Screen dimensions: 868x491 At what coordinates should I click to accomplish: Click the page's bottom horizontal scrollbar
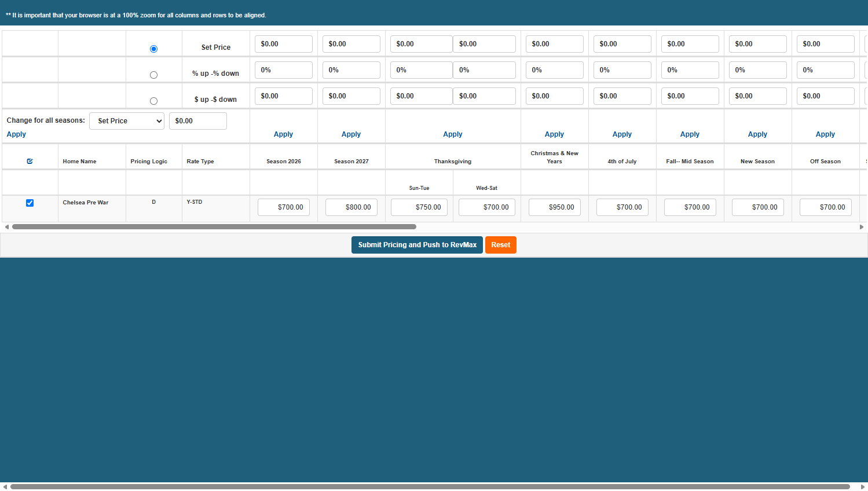click(430, 487)
